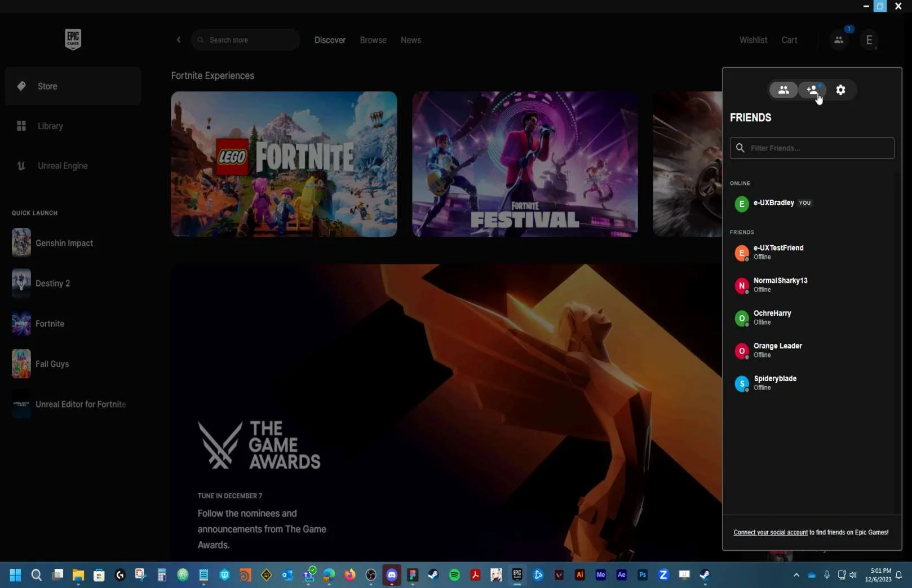Viewport: 912px width, 588px height.
Task: Open Firefox from the taskbar
Action: point(350,575)
